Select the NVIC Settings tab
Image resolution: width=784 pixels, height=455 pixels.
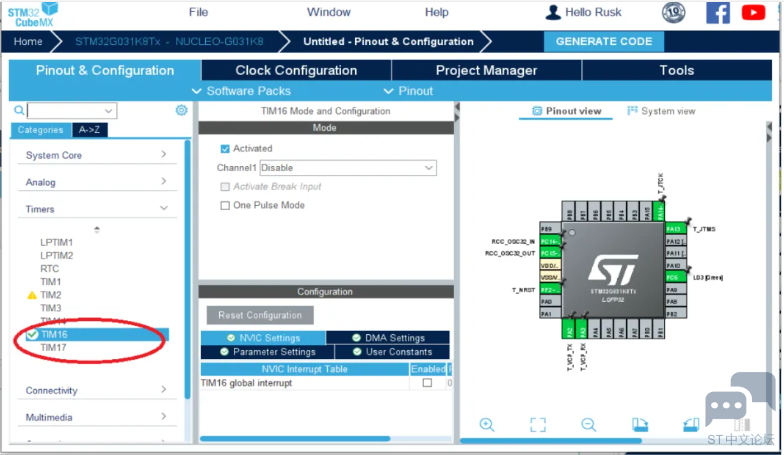click(263, 338)
